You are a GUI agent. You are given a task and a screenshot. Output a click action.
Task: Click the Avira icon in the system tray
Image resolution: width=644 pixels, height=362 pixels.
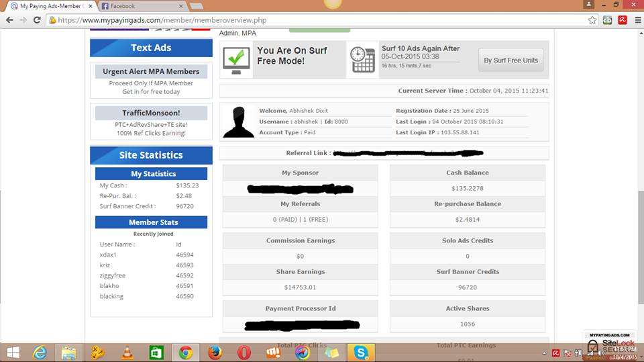point(555,353)
